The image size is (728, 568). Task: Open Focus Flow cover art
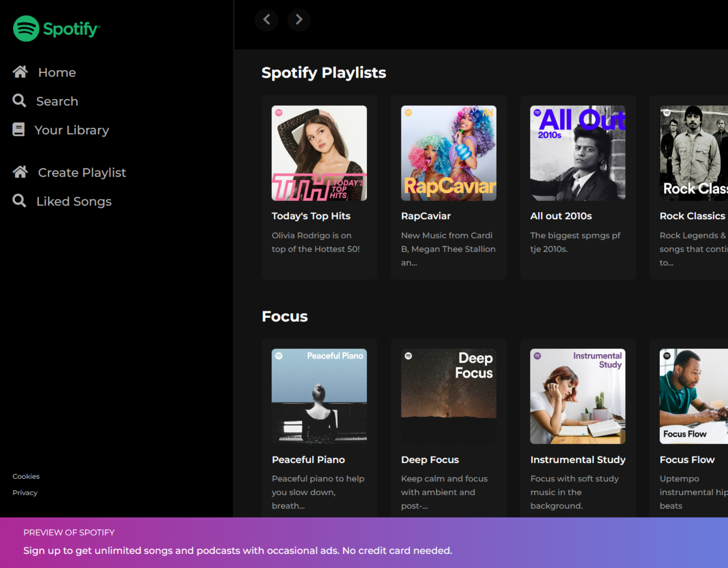tap(694, 396)
